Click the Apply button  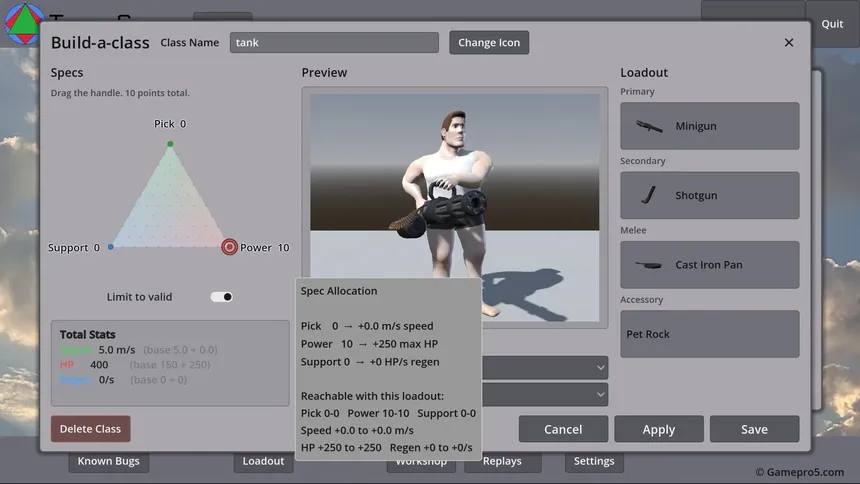coord(659,429)
